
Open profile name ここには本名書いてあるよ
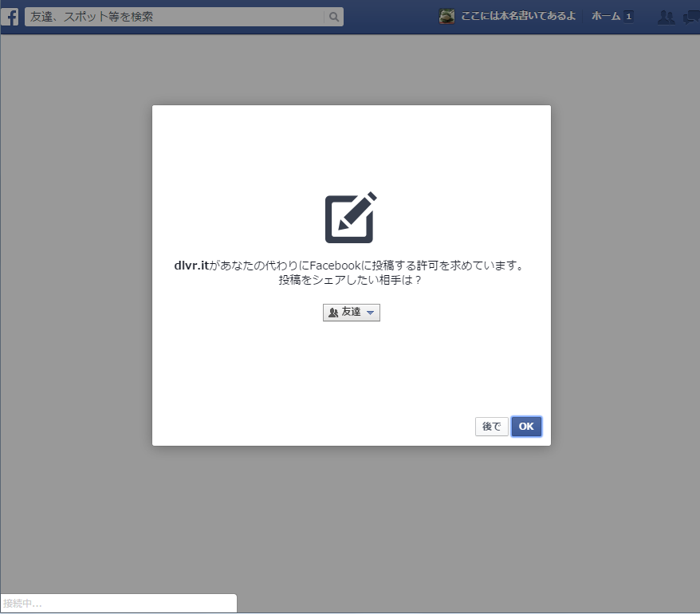(x=518, y=16)
